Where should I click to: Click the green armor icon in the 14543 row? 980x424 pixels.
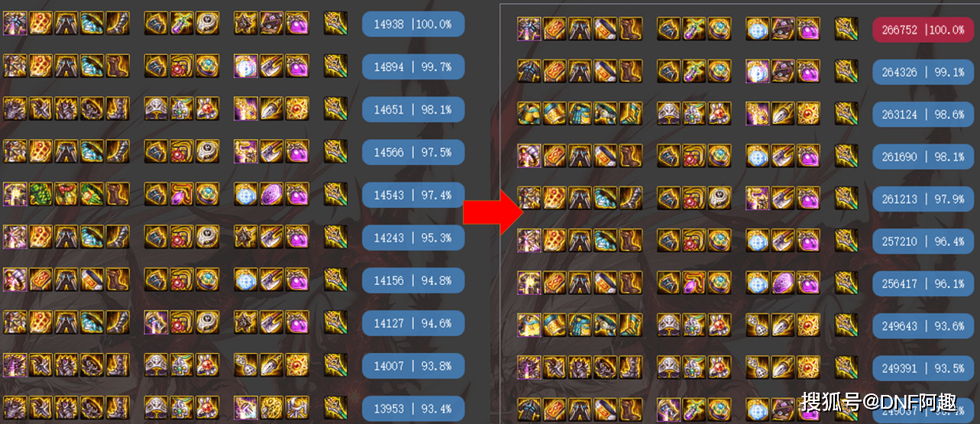[41, 194]
